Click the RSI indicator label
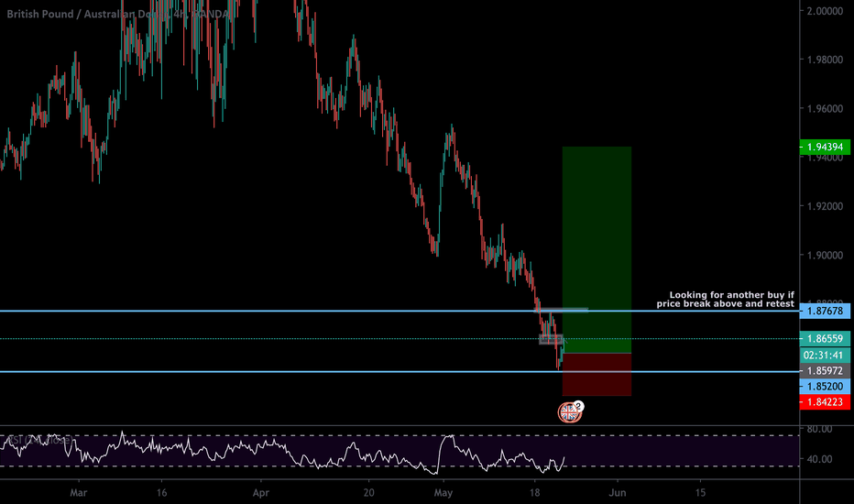 click(39, 439)
